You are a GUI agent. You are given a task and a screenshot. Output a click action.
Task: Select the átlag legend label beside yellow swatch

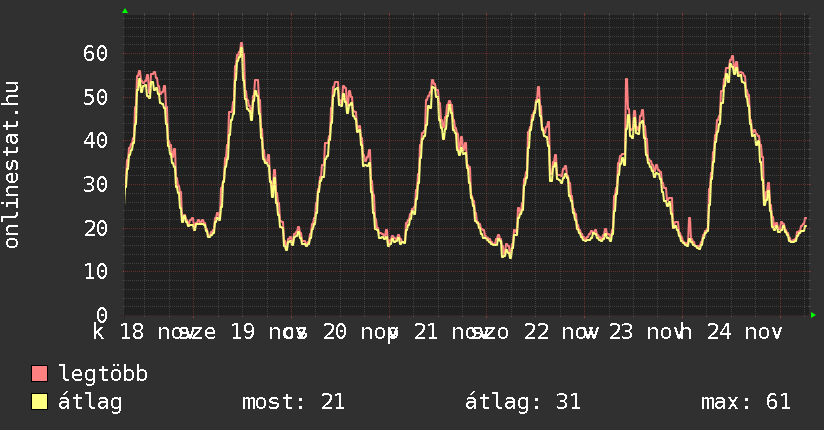91,403
